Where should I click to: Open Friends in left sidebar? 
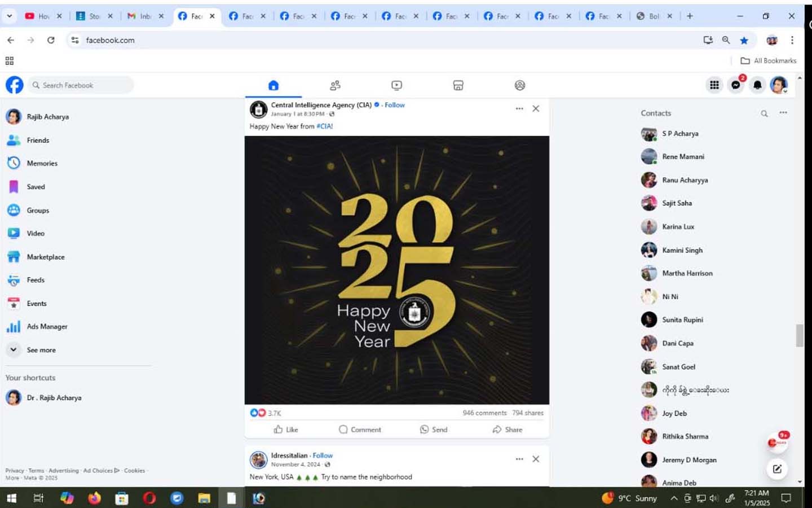point(38,140)
